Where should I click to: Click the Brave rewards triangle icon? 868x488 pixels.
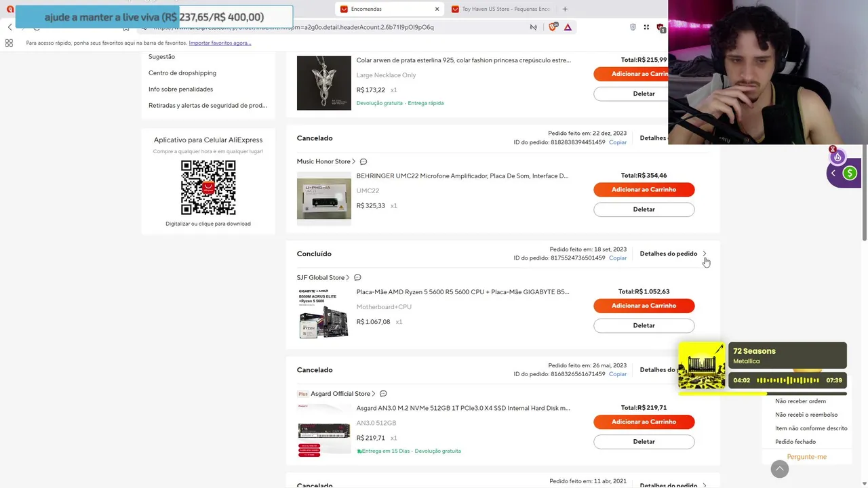pyautogui.click(x=568, y=27)
